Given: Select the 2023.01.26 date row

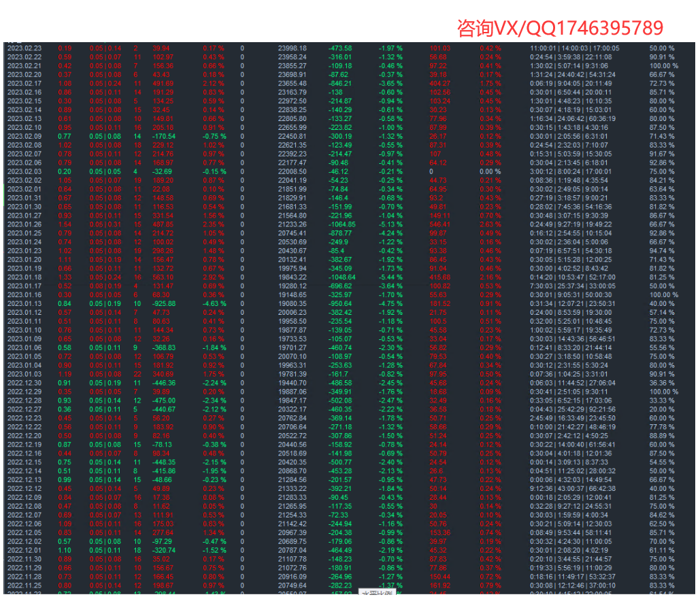Looking at the screenshot, I should [24, 224].
